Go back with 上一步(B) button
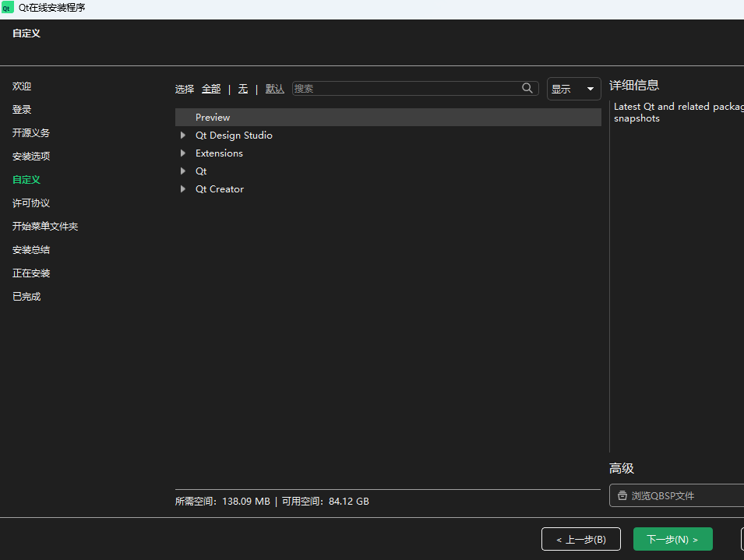Viewport: 744px width, 560px height. 580,539
